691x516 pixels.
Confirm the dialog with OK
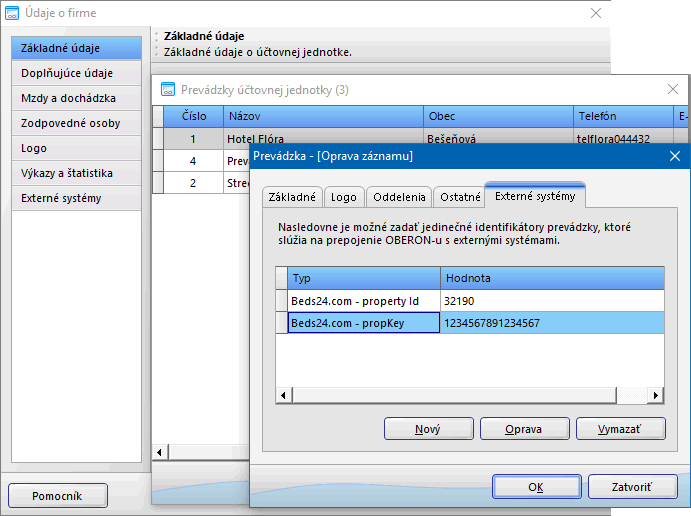536,487
